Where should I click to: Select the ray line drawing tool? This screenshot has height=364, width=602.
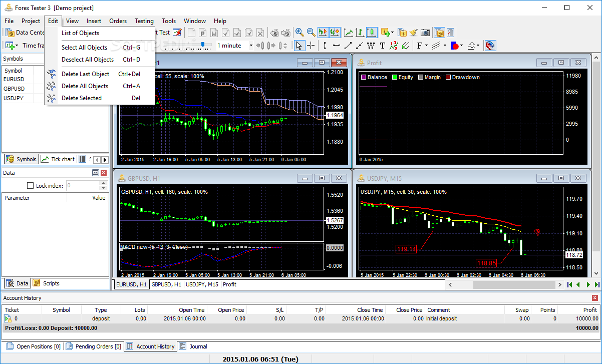click(x=359, y=46)
